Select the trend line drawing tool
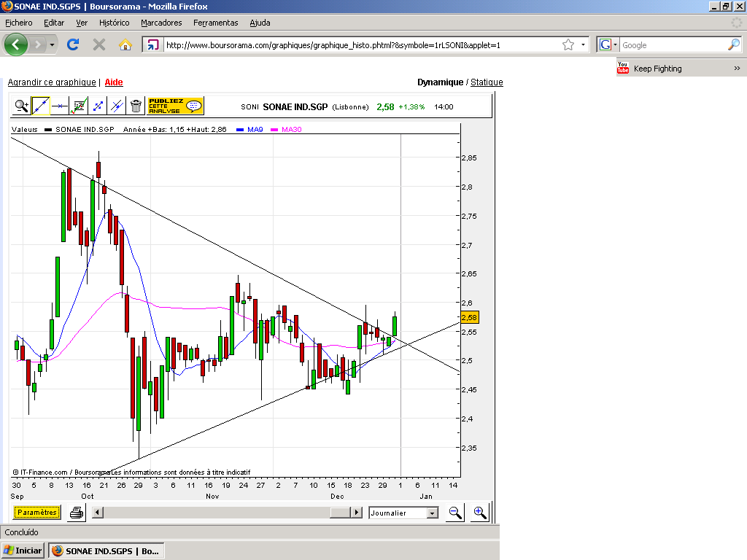Screen dimensions: 747x560 [41, 106]
